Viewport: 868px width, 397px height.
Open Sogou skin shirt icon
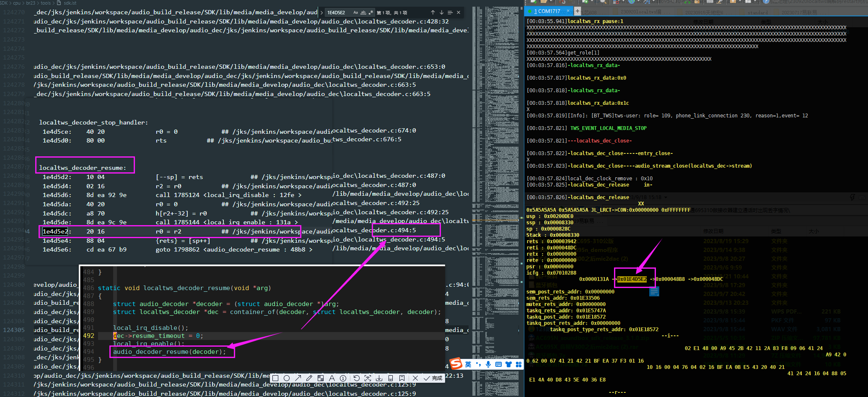coord(508,364)
